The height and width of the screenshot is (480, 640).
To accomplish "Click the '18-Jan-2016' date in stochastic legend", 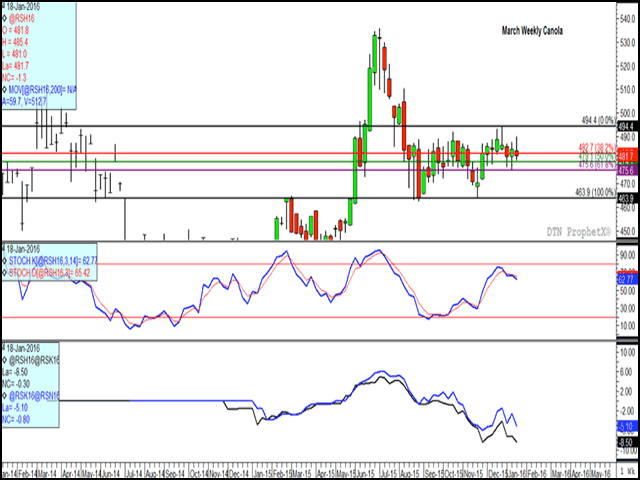I will [x=21, y=249].
